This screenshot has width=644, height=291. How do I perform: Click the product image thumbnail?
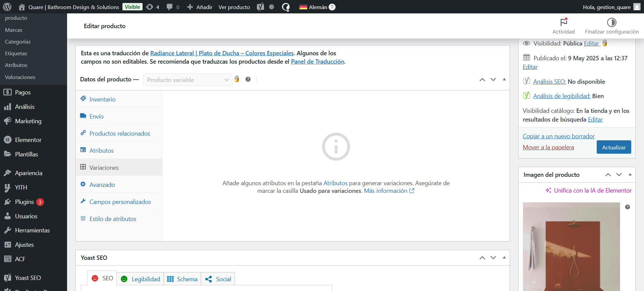[x=571, y=246]
